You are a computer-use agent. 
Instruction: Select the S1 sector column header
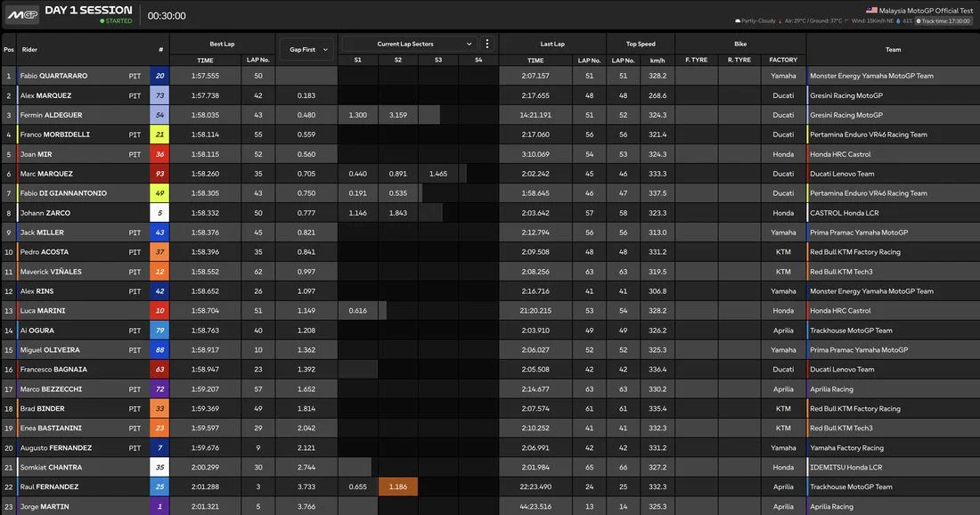[357, 60]
